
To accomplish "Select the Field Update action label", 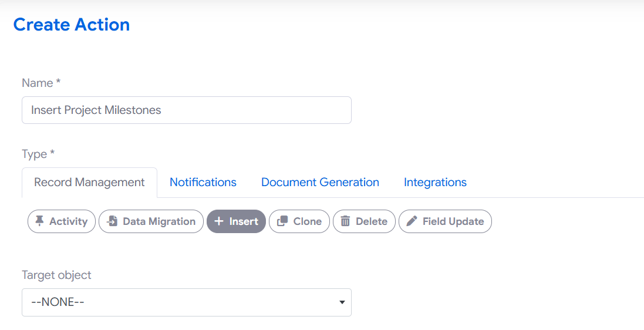I will click(453, 221).
